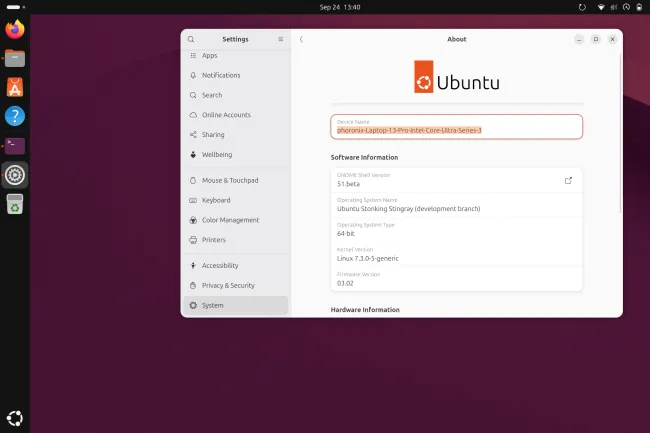Screen dimensions: 650x433
Task: Click the volume indicator in top bar
Action: pyautogui.click(x=614, y=7)
